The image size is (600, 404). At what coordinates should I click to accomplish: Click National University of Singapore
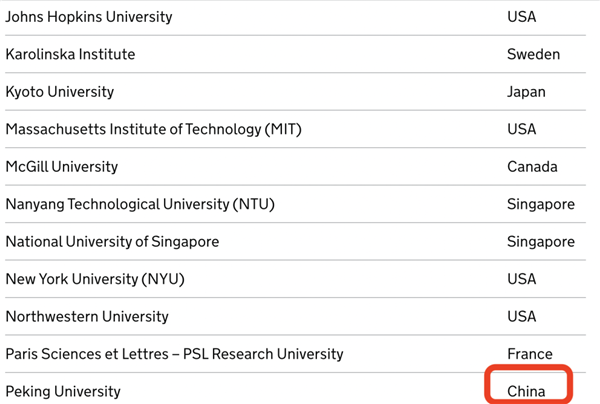tap(112, 242)
